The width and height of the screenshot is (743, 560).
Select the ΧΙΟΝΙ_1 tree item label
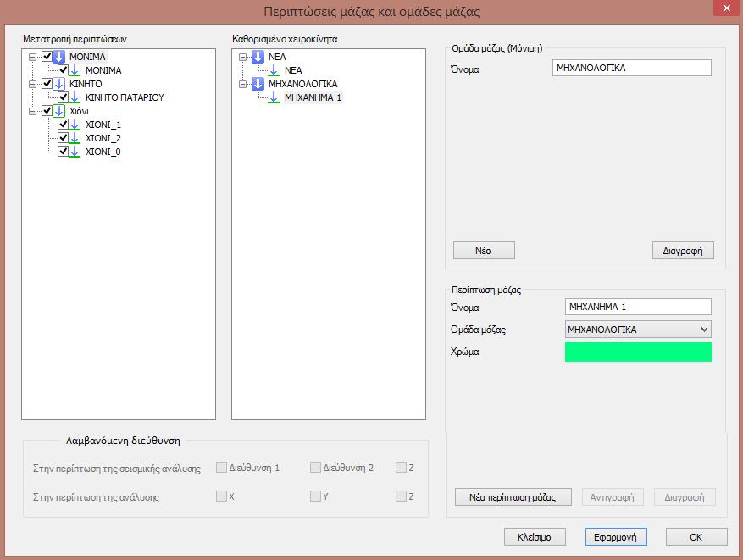click(x=103, y=125)
